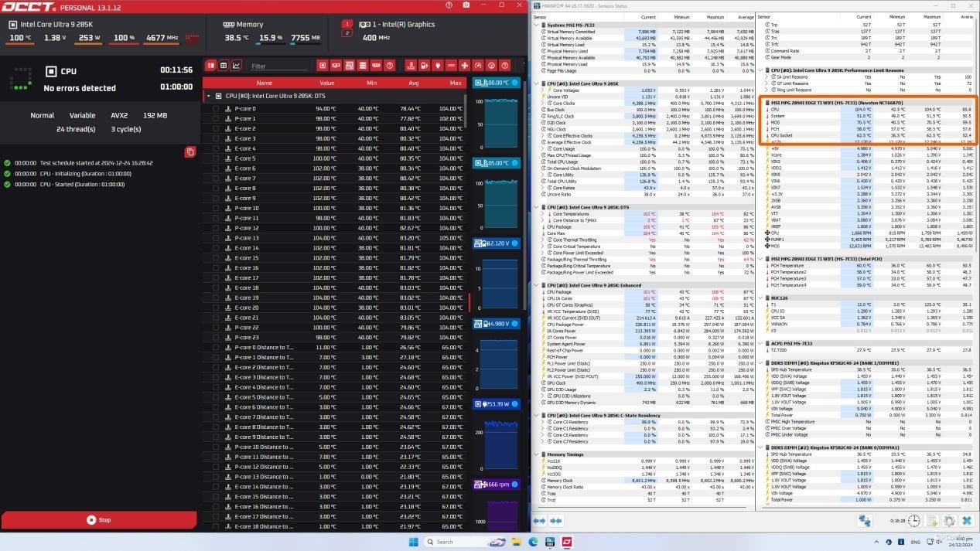This screenshot has height=551, width=980.
Task: Collapse DDR5 DIMM [#0] Kingston section
Action: [x=761, y=363]
